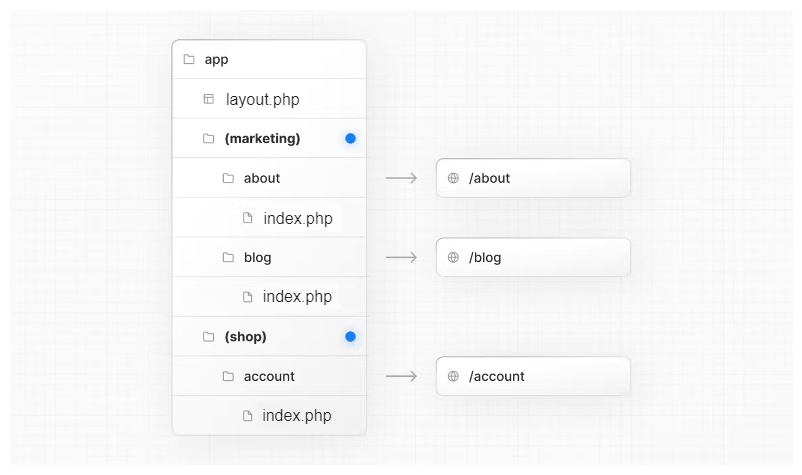Select index.php under the blog folder

coord(297,297)
